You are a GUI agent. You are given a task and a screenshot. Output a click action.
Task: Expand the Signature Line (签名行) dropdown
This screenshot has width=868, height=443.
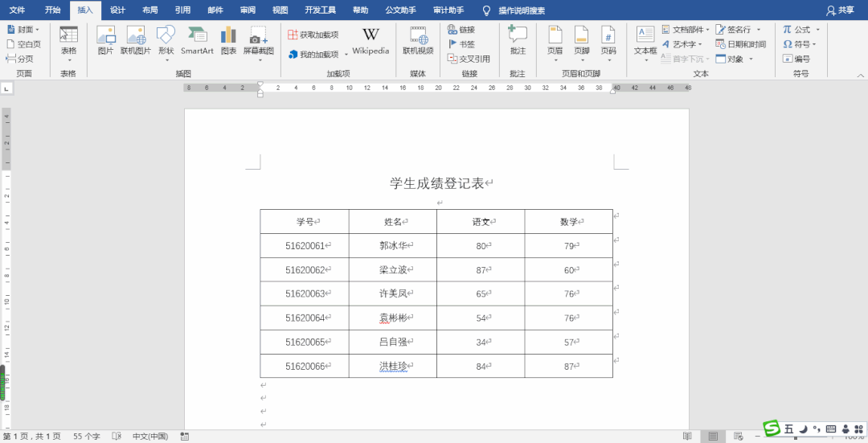click(x=759, y=30)
